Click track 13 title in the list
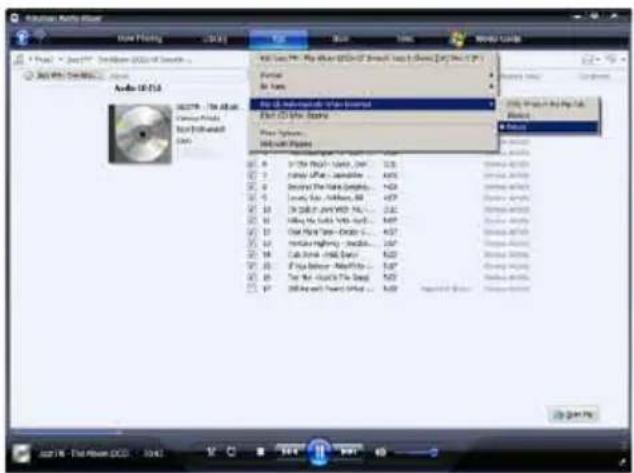The image size is (634, 473). [330, 243]
